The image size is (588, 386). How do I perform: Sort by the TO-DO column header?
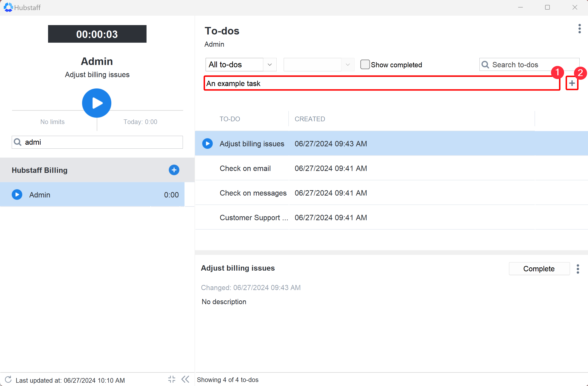(230, 119)
